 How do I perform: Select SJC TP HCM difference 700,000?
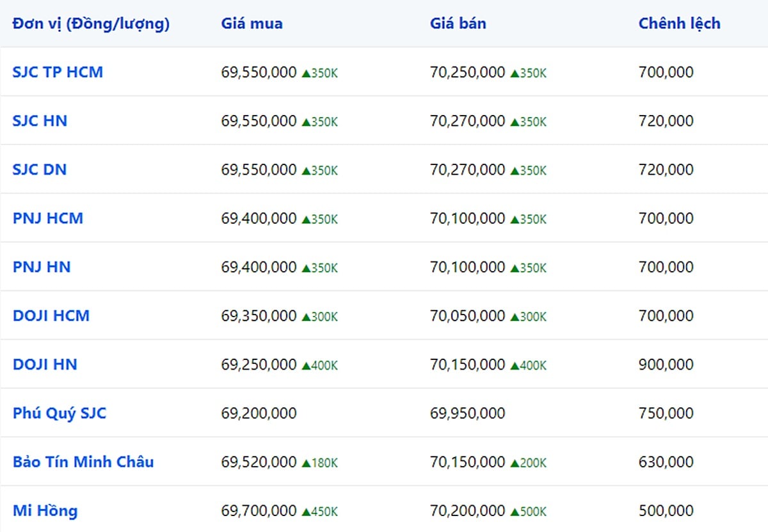coord(666,72)
